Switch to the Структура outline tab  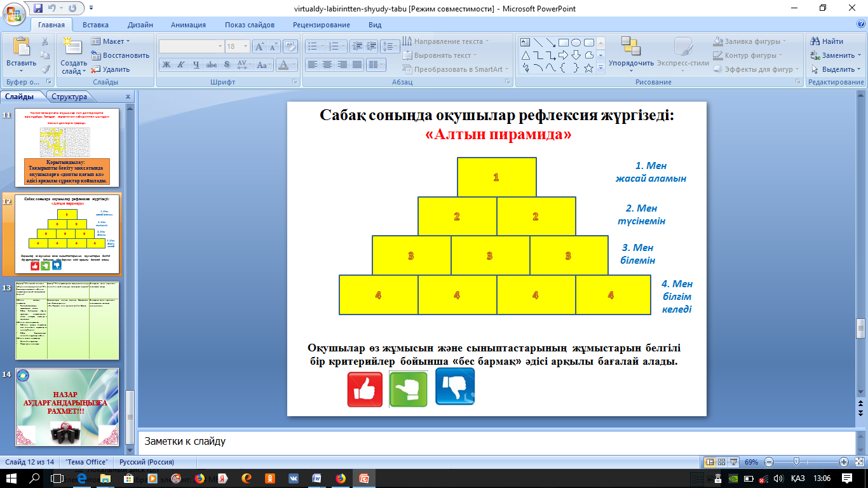pos(69,97)
